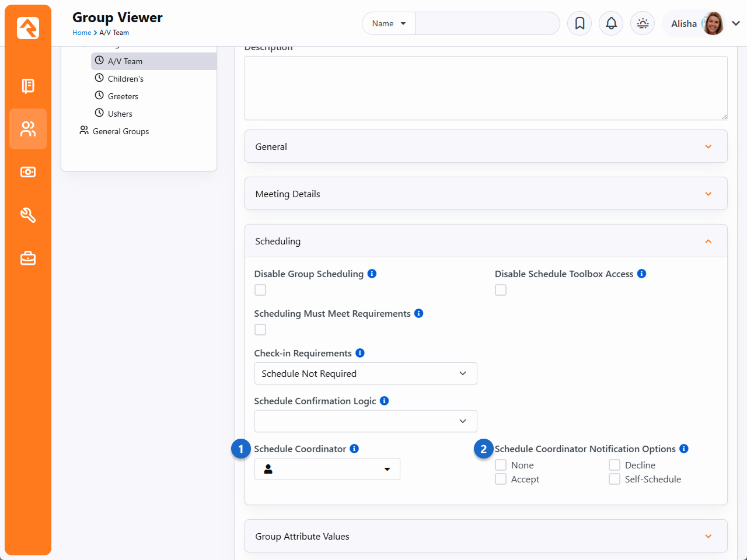Open the Name search type selector
Image resolution: width=747 pixels, height=560 pixels.
pyautogui.click(x=389, y=23)
